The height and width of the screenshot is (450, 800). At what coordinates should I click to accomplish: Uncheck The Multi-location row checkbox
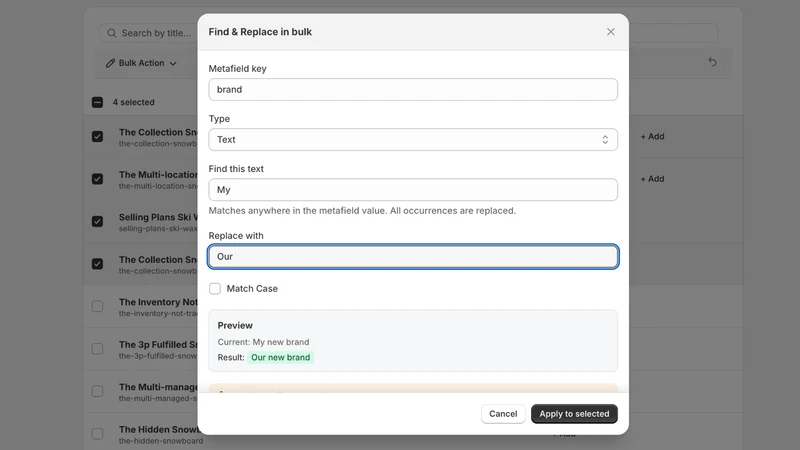click(97, 179)
